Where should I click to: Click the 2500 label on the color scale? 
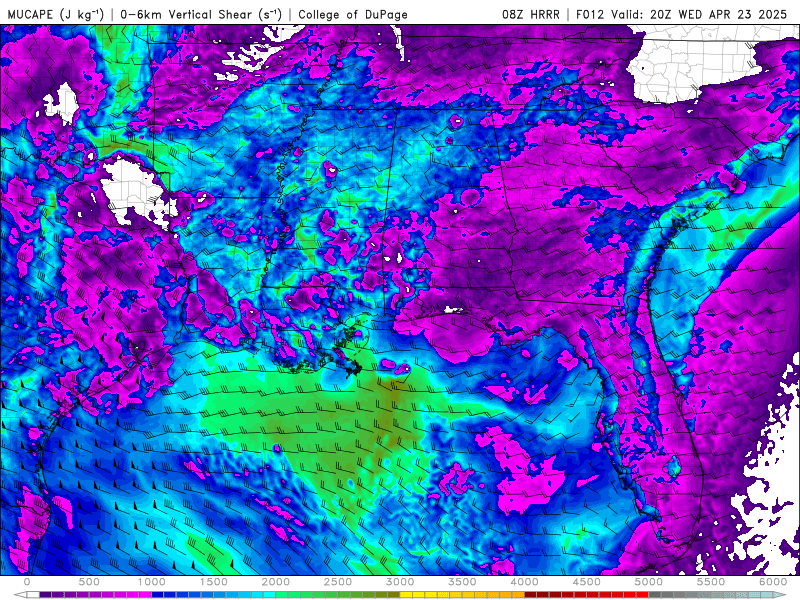click(338, 582)
